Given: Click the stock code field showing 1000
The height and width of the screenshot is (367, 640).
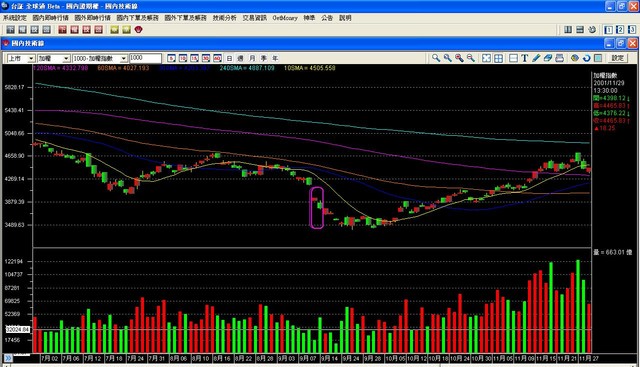Looking at the screenshot, I should tap(145, 58).
